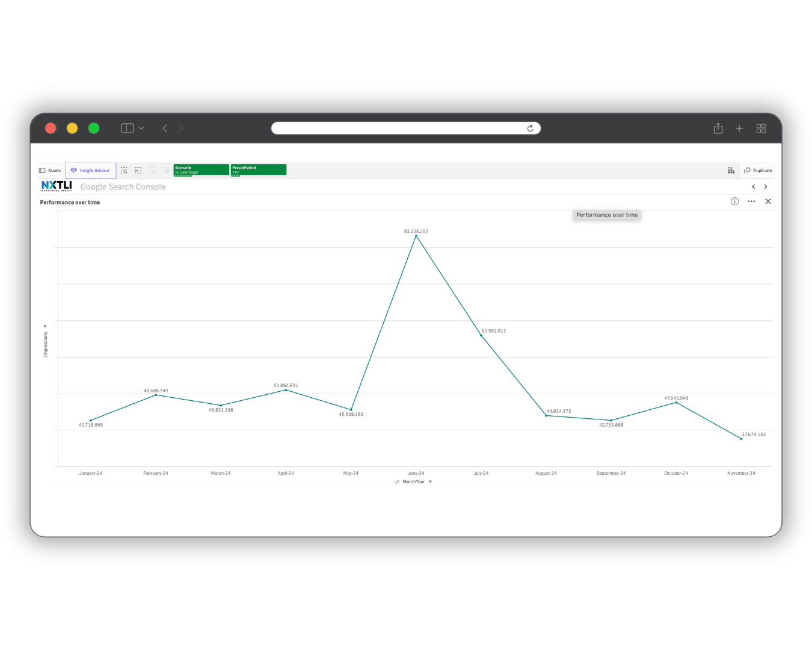The image size is (812, 650).
Task: Click the April-24 value 51.064.031
Action: coord(286,385)
